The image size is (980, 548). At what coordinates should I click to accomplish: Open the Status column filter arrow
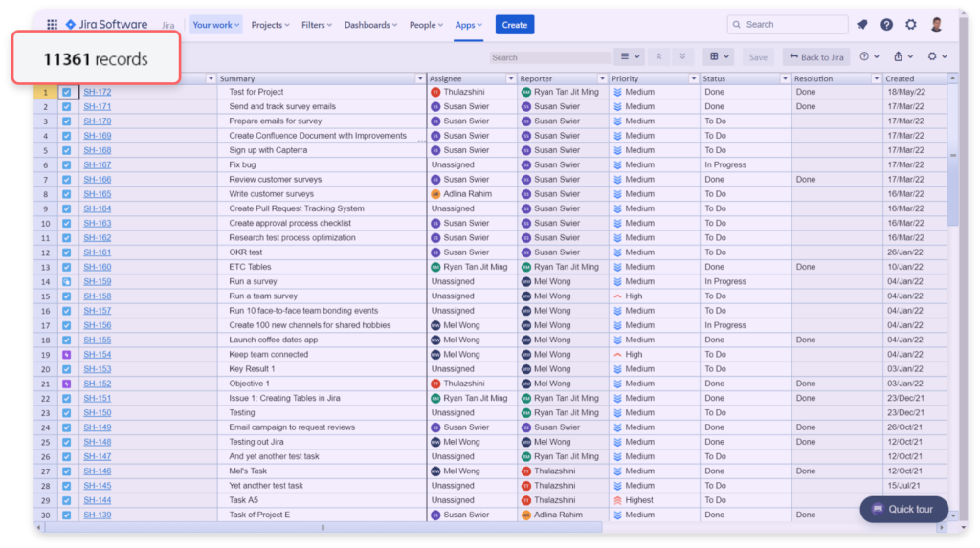(x=785, y=78)
